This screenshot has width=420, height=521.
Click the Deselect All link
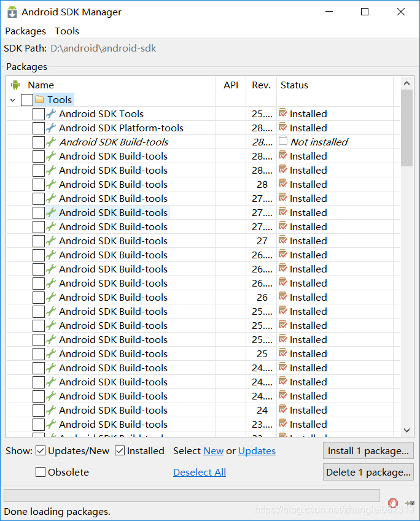pos(200,472)
